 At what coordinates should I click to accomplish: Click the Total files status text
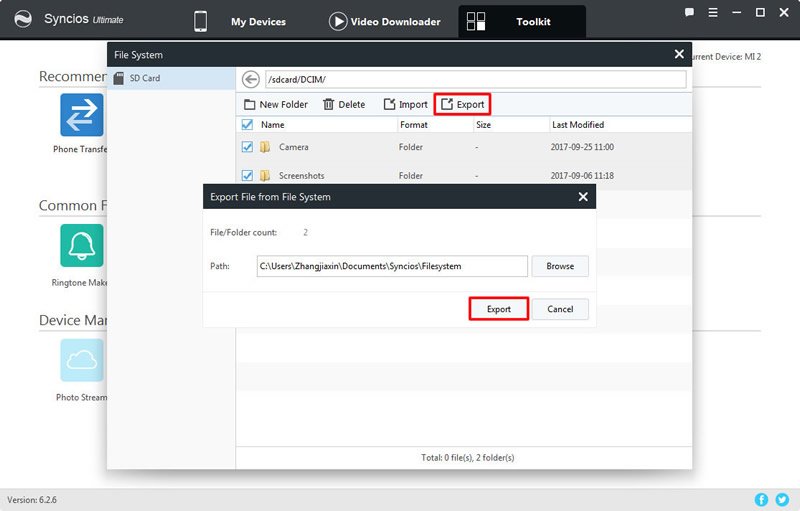coord(467,457)
